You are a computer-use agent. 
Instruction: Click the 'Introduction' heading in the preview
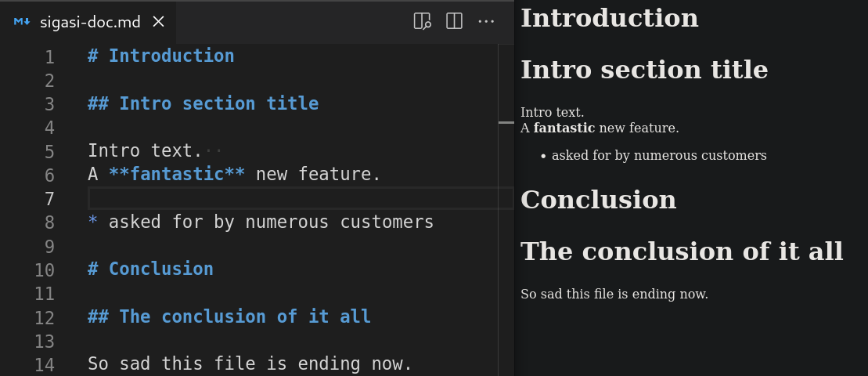tap(609, 18)
